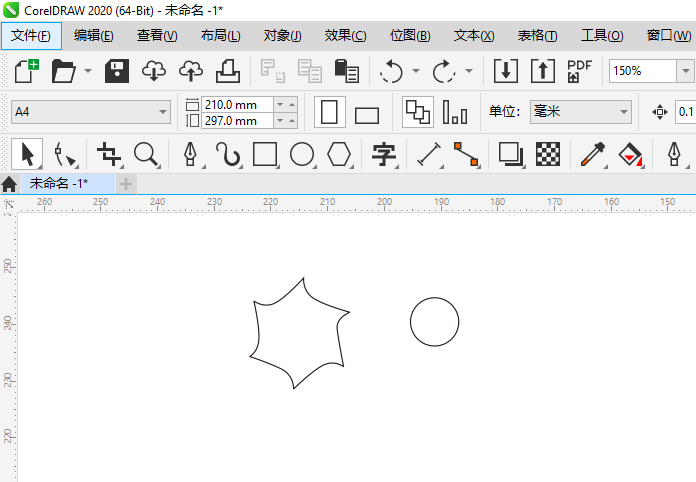
Task: Select the Ellipse tool
Action: (x=302, y=154)
